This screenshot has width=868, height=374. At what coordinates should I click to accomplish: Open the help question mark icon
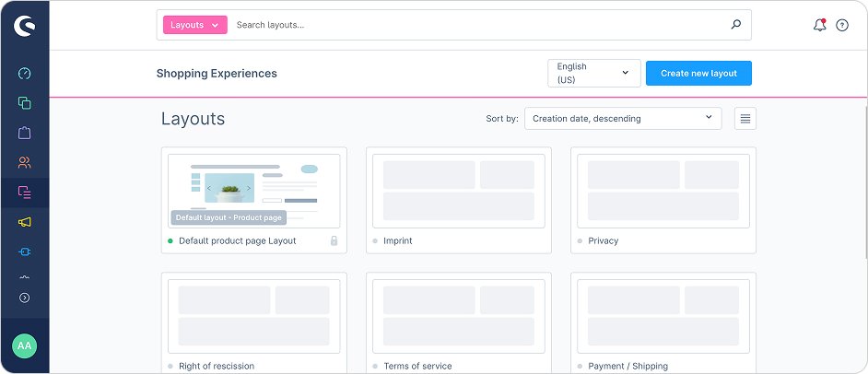(842, 25)
